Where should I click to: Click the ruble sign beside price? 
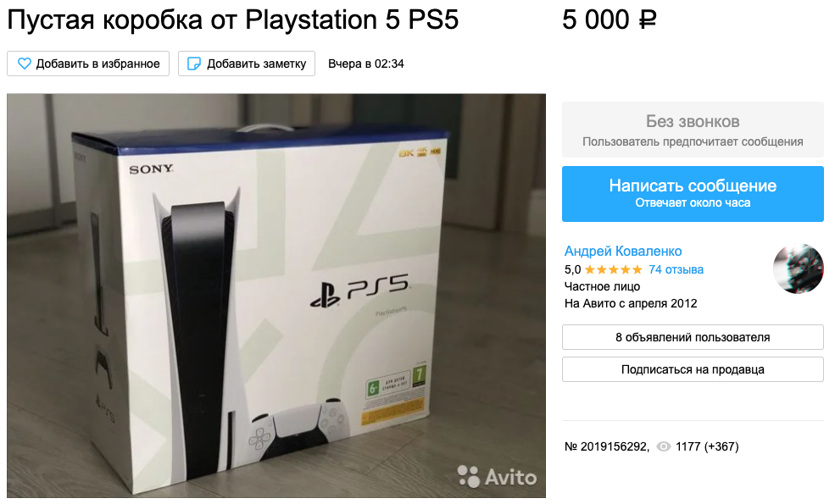tap(647, 21)
